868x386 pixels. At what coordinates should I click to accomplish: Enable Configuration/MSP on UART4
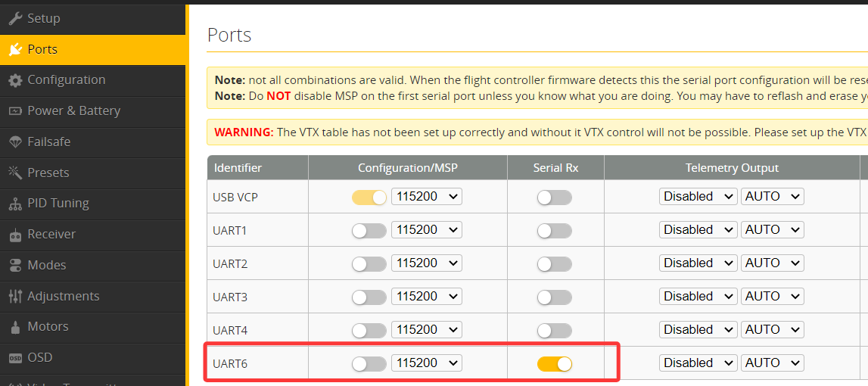pos(369,331)
